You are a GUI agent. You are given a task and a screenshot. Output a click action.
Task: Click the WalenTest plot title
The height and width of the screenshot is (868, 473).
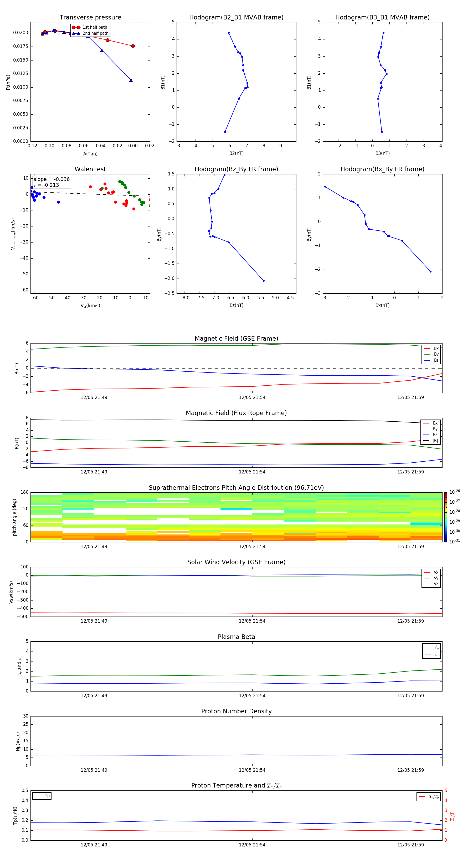pyautogui.click(x=90, y=169)
